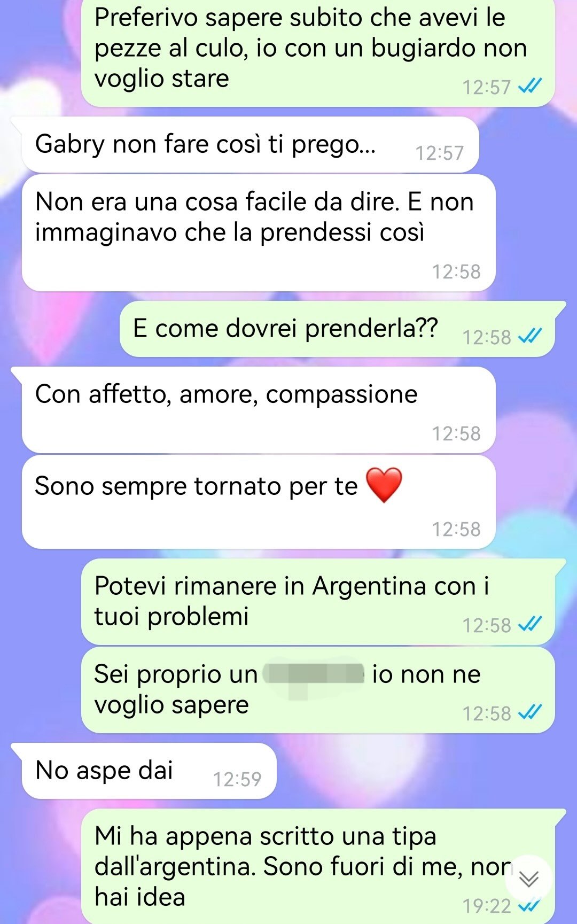Tap the scroll-to-bottom double chevron button

528,879
